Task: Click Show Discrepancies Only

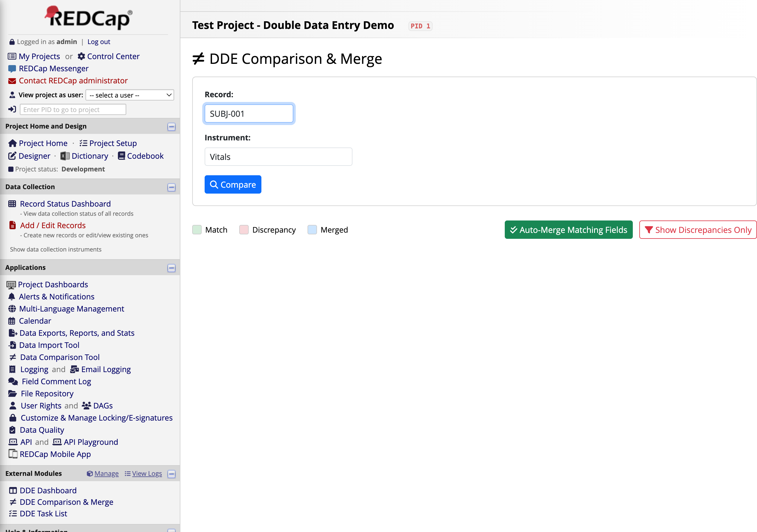Action: pyautogui.click(x=698, y=230)
